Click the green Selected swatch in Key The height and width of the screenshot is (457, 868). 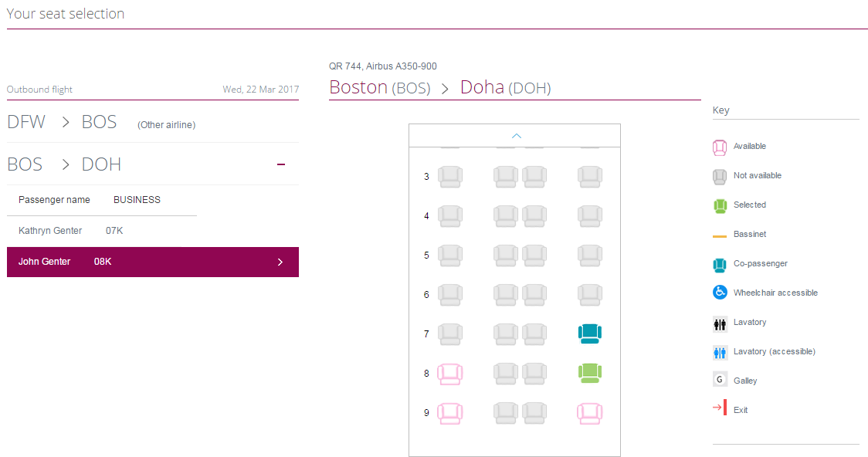tap(720, 206)
